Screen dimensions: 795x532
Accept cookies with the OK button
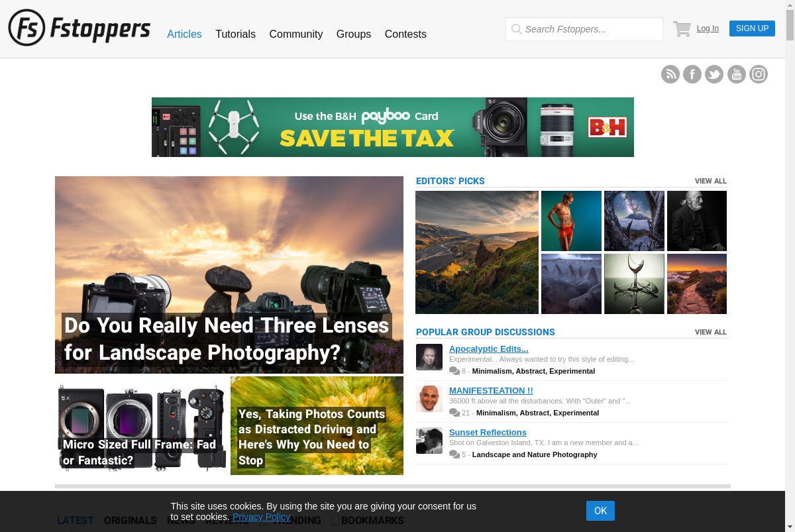tap(600, 511)
